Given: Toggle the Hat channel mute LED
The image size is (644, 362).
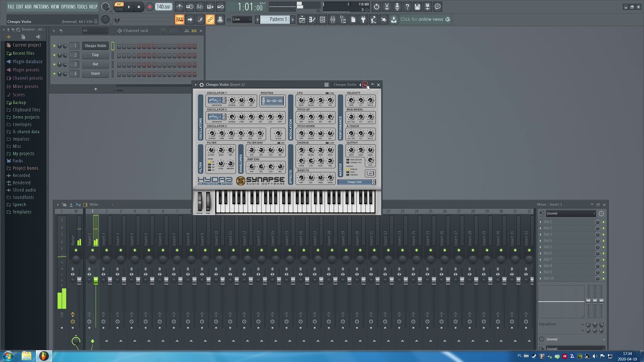Looking at the screenshot, I should [x=54, y=64].
